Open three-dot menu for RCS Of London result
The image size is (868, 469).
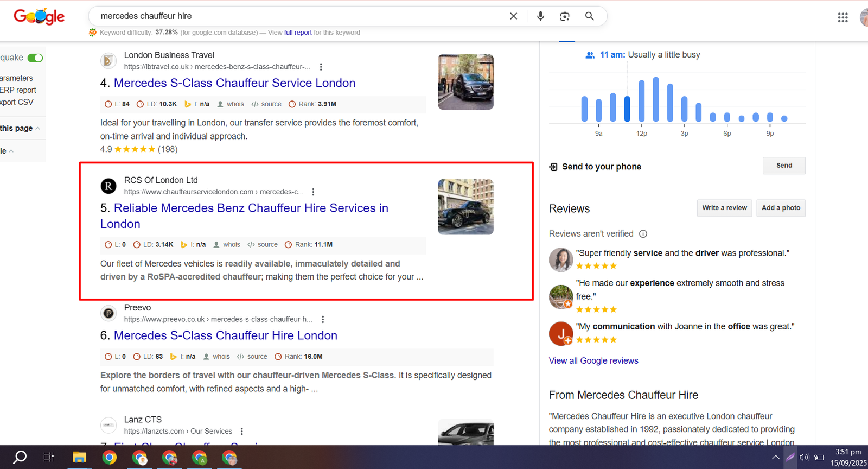313,192
